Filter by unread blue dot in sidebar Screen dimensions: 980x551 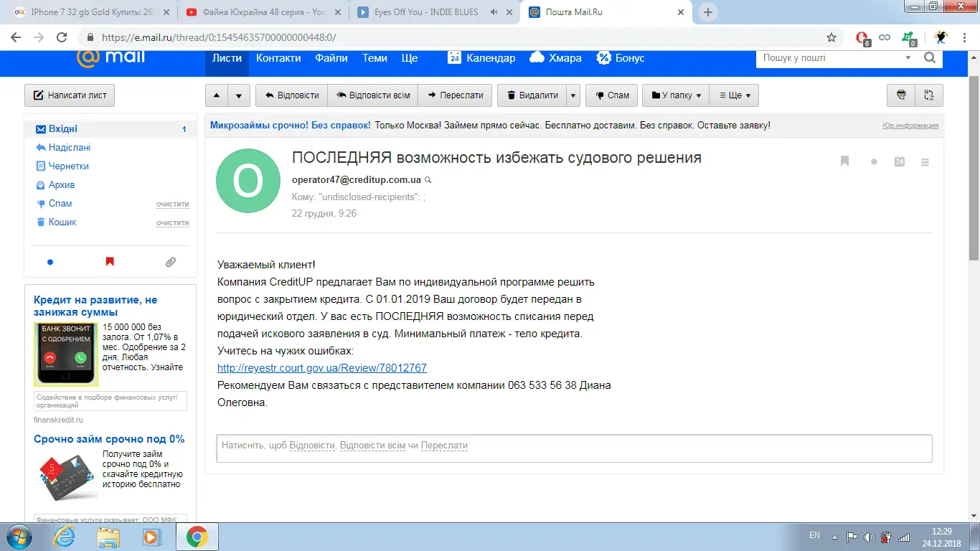(50, 263)
